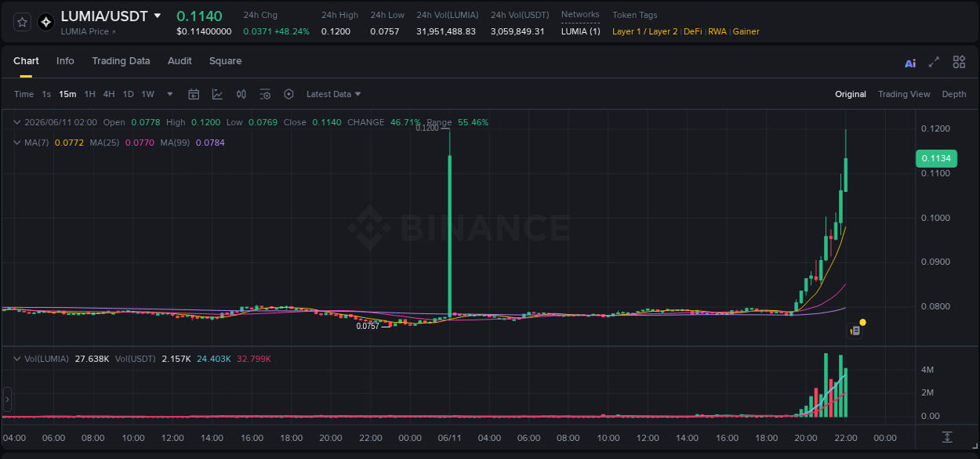Click the Vol(USDT) 2.157K legend value
The image size is (980, 459).
pyautogui.click(x=176, y=359)
